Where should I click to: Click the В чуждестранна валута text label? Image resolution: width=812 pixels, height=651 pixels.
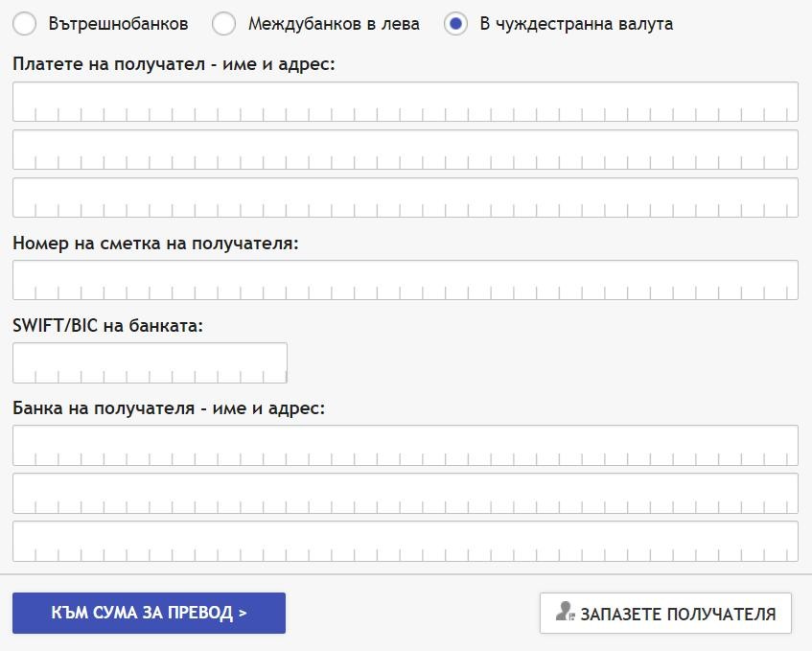[x=576, y=24]
